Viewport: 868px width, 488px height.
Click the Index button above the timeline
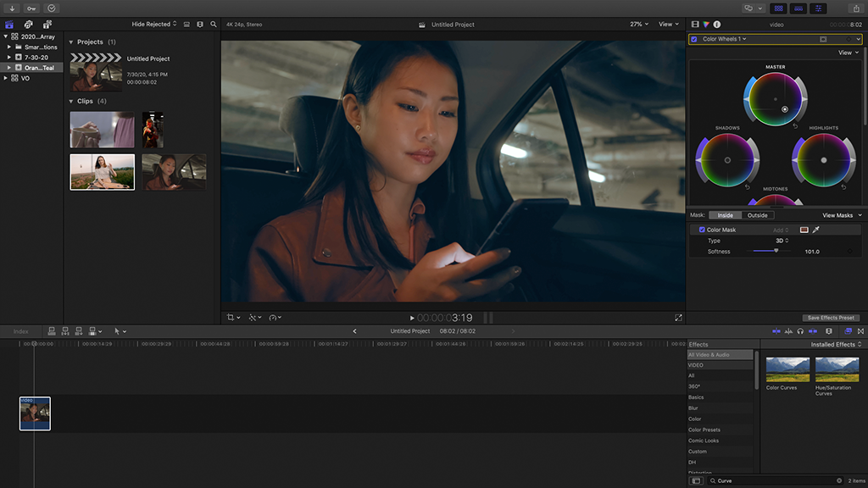(20, 331)
